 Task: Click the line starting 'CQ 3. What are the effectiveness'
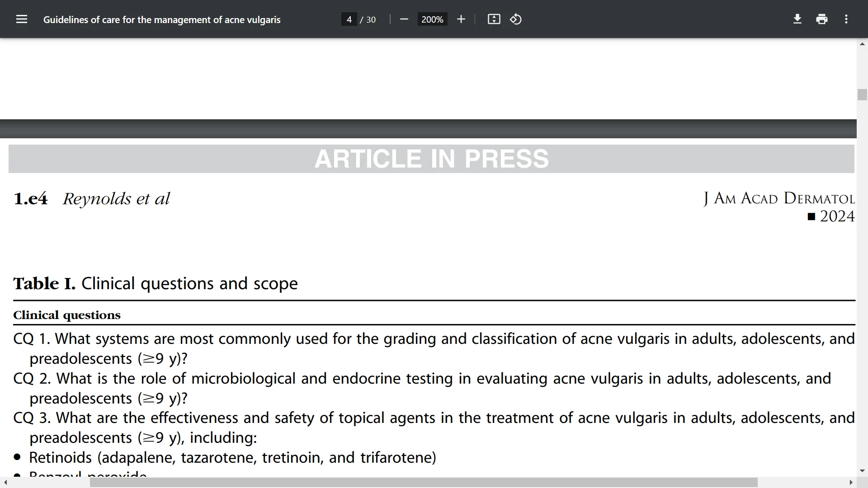[434, 418]
